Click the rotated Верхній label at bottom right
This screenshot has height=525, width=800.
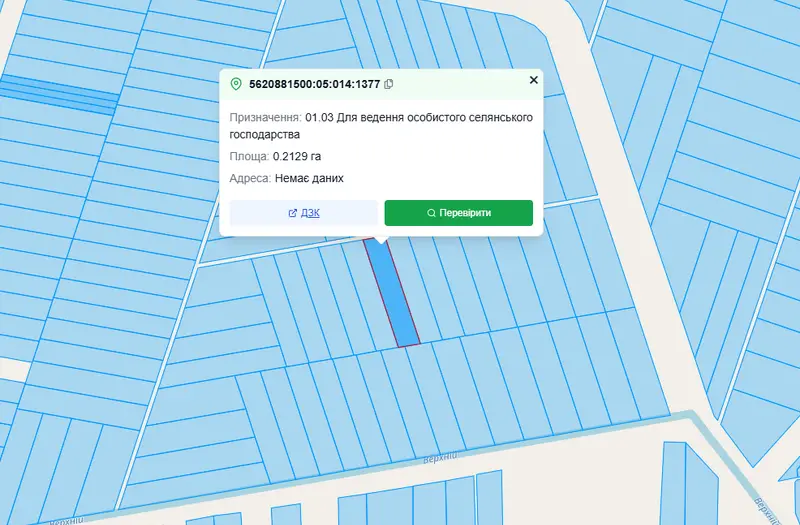pos(769,509)
